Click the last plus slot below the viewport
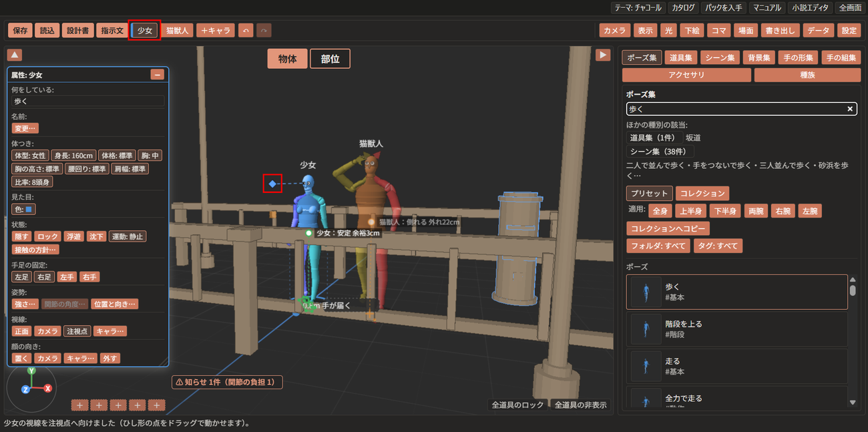The image size is (868, 432). [156, 405]
